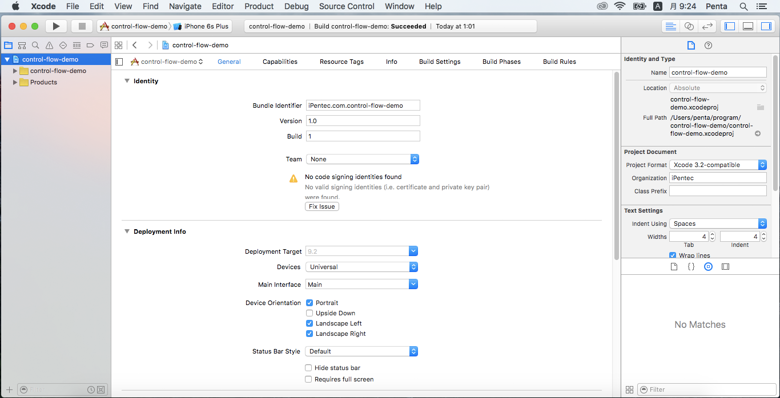780x398 pixels.
Task: Show the Debug area panel toggle
Action: coord(748,26)
